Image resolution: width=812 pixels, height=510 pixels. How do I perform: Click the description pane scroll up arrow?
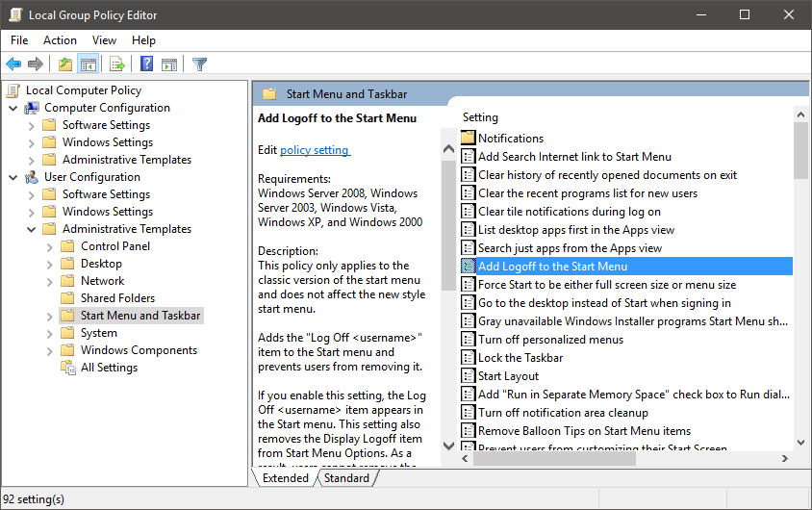pyautogui.click(x=449, y=149)
